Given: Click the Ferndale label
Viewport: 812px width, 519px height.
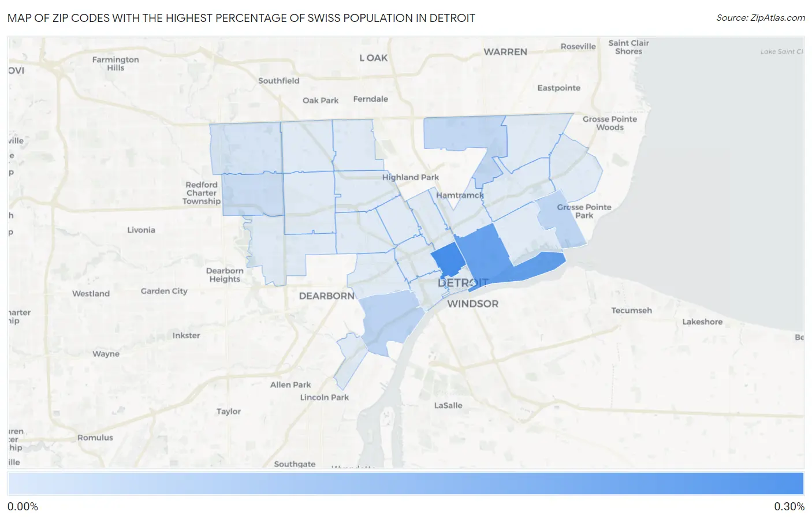Looking at the screenshot, I should [x=371, y=99].
